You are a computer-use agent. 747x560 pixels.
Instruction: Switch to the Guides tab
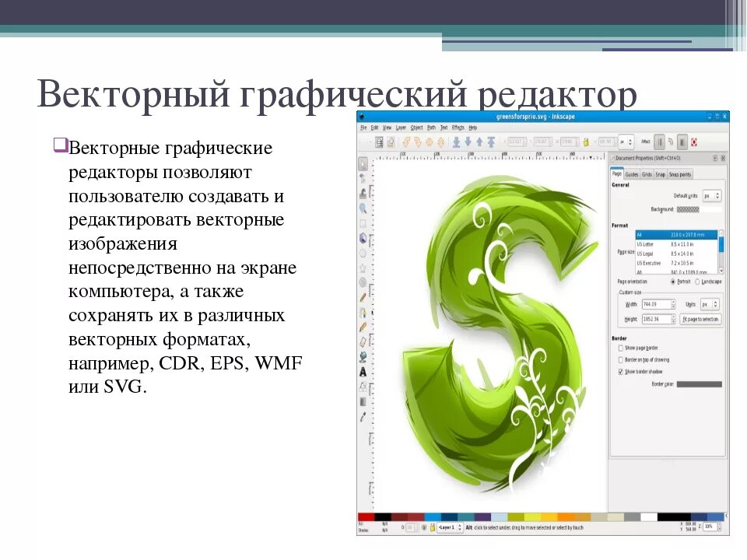pyautogui.click(x=631, y=174)
